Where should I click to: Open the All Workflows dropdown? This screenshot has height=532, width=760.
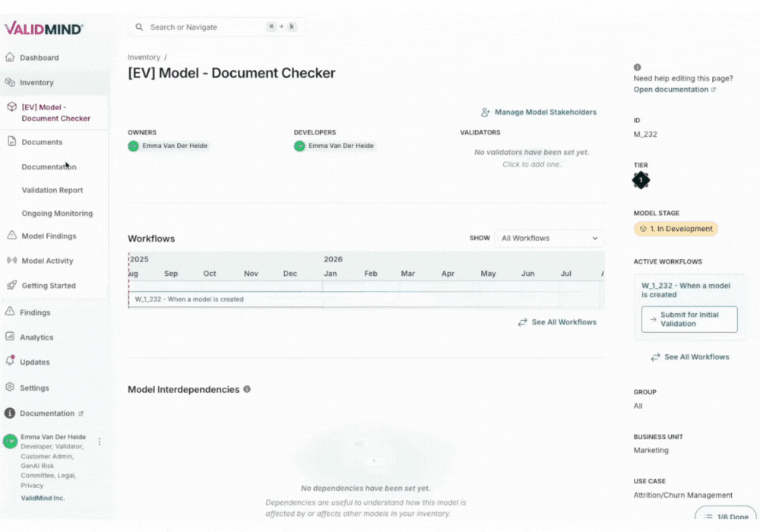point(549,239)
